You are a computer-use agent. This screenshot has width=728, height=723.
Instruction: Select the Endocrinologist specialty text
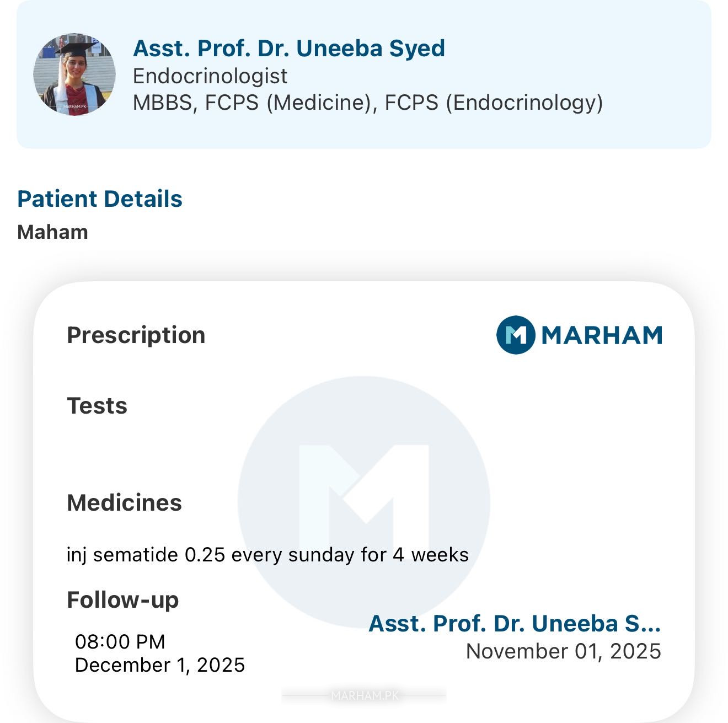tap(210, 76)
